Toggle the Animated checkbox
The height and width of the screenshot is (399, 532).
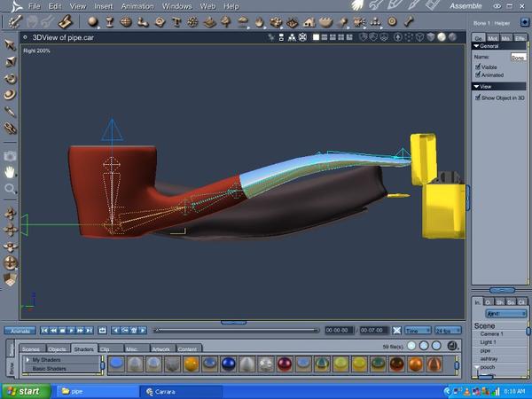tap(478, 74)
